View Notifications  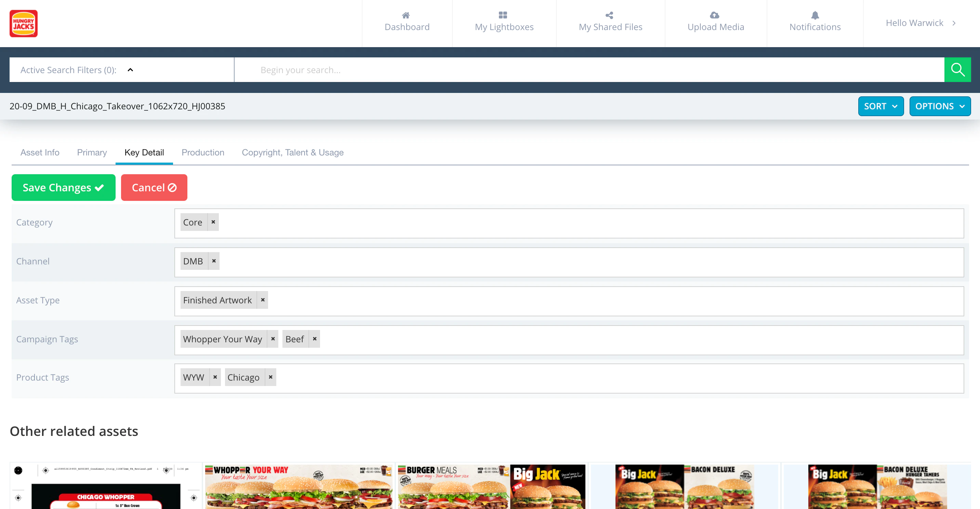tap(815, 23)
